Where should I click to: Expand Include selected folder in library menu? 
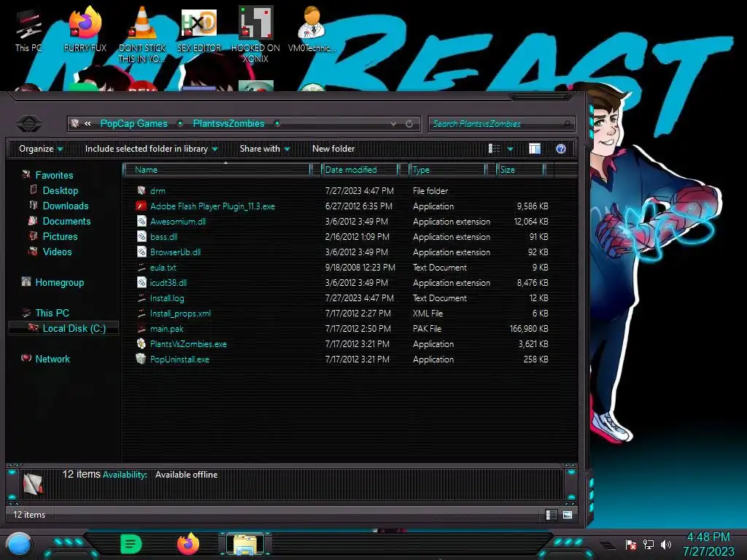pos(151,149)
